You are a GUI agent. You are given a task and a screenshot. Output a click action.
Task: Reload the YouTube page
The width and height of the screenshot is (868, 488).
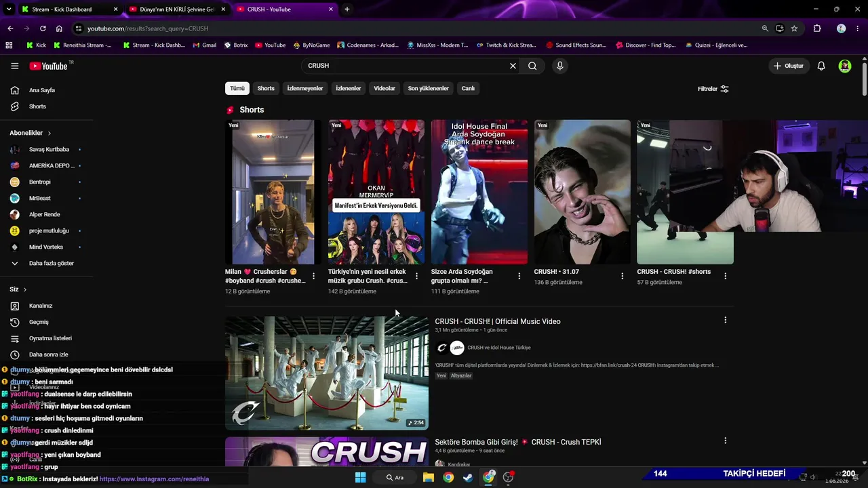point(43,28)
